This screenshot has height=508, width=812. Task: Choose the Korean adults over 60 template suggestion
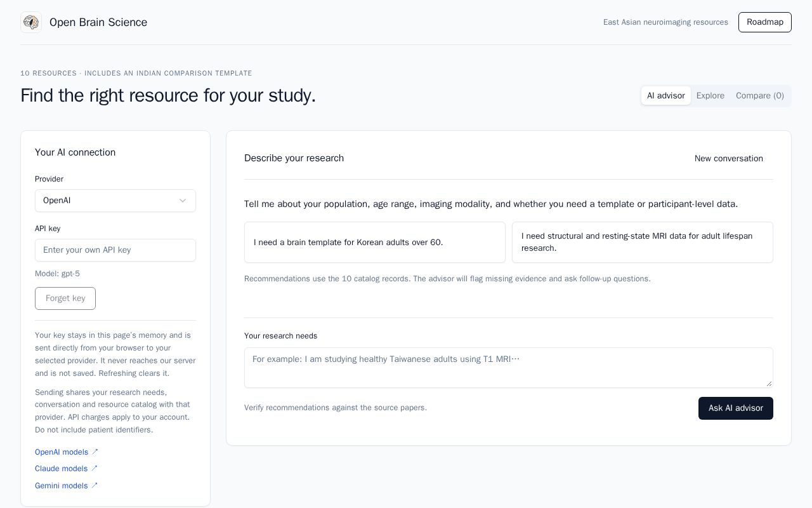point(375,242)
